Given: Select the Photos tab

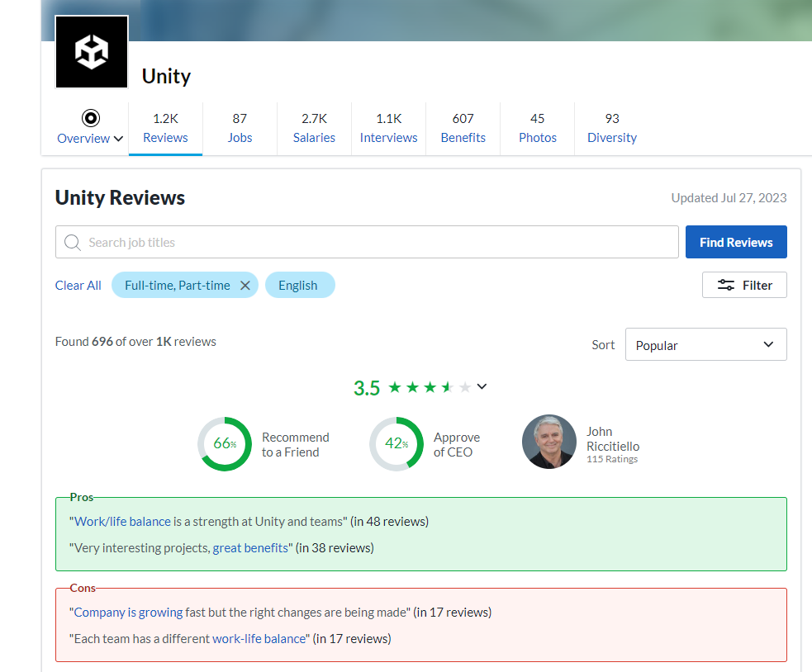Looking at the screenshot, I should 538,128.
